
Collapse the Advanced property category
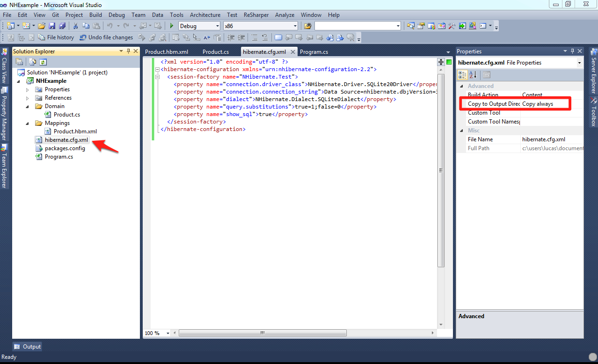461,86
